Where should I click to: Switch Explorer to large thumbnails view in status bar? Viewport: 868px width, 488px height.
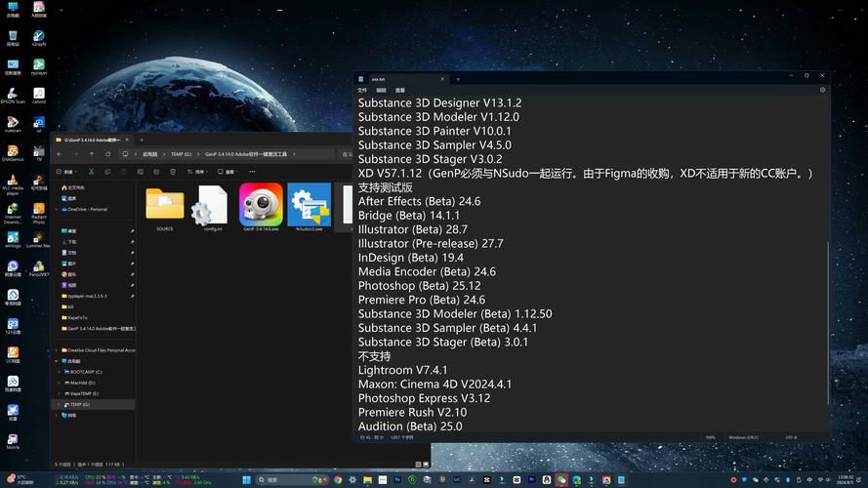426,465
